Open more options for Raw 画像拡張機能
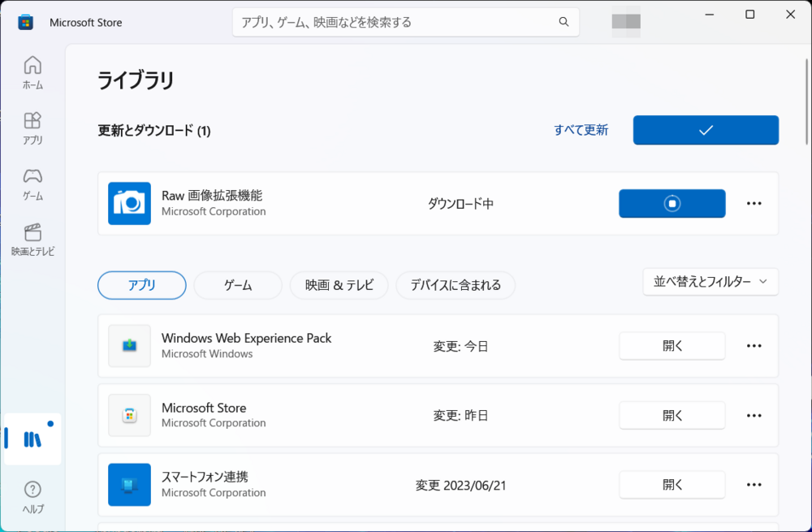 (754, 204)
